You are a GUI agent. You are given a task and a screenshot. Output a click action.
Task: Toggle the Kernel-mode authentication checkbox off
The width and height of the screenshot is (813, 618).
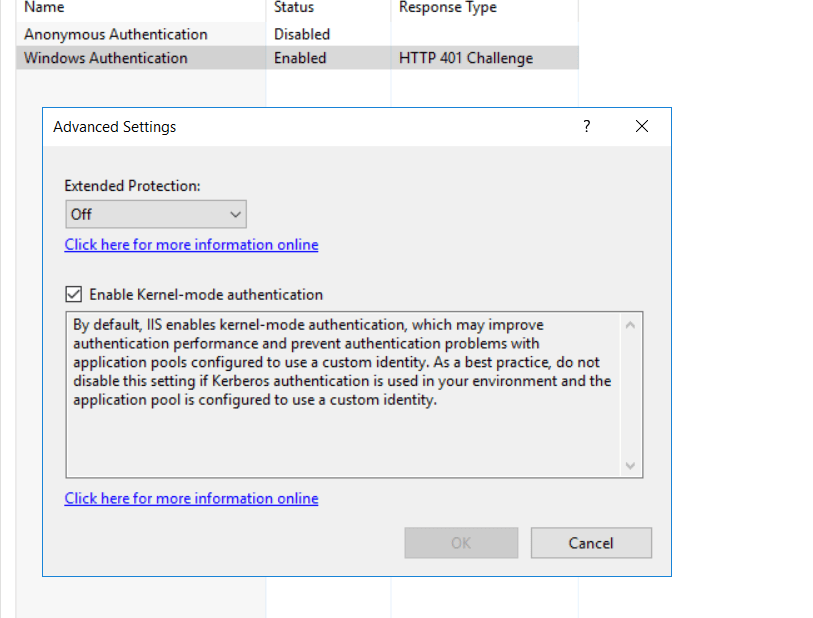(74, 294)
